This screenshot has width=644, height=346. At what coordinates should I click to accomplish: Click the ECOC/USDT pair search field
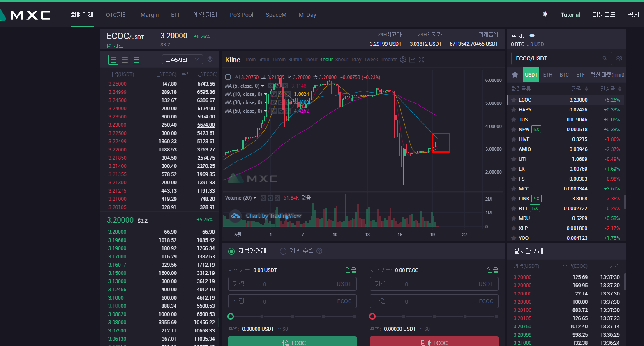561,58
